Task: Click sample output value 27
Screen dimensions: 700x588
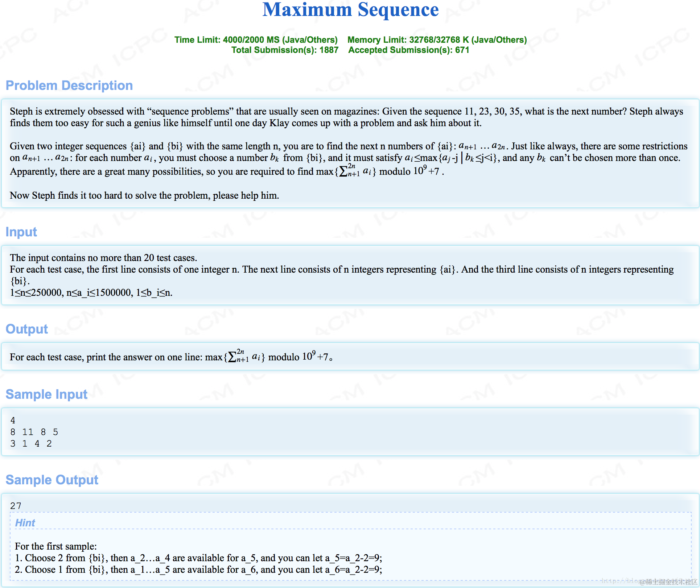Action: coord(16,506)
